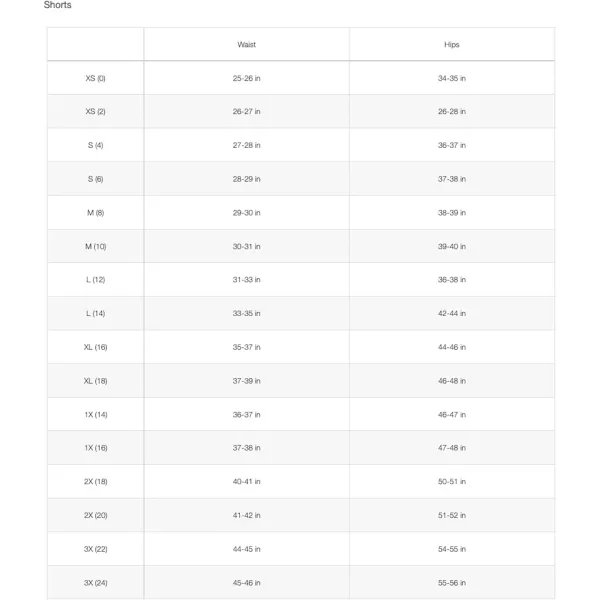Click the 1X (14) size label
The width and height of the screenshot is (600, 600).
96,414
